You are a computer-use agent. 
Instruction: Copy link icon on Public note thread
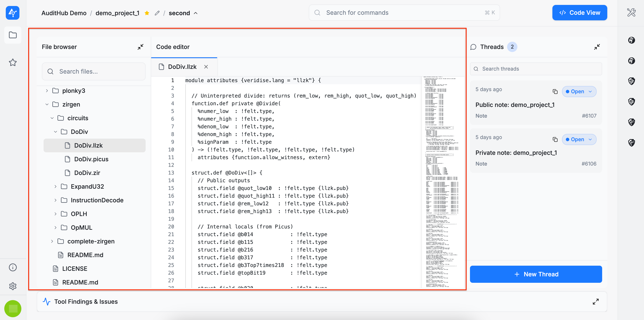tap(555, 91)
